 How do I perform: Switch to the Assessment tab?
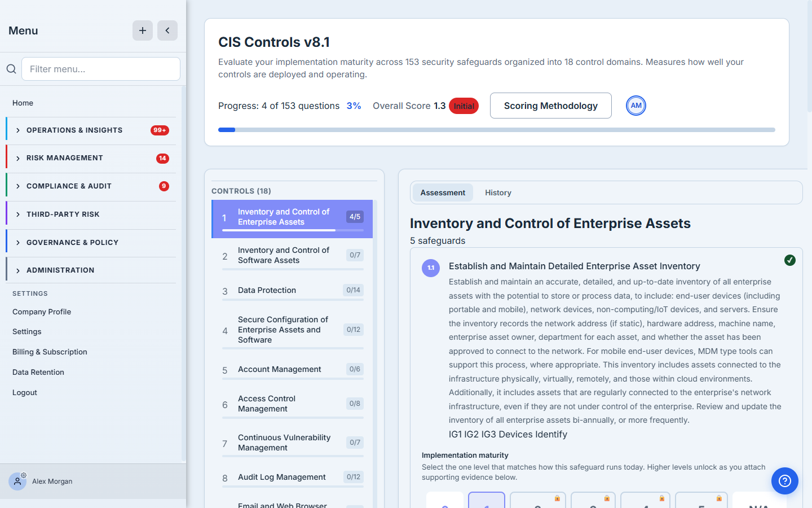point(443,192)
